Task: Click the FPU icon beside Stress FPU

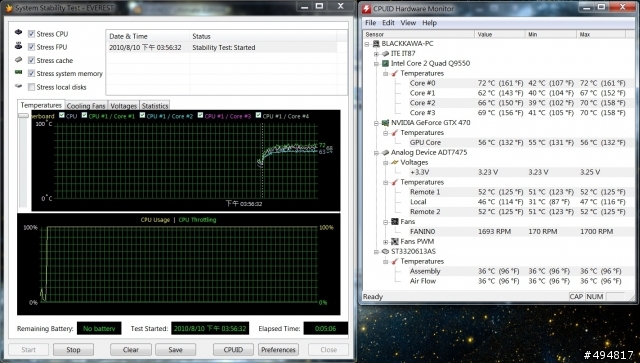Action: click(18, 46)
